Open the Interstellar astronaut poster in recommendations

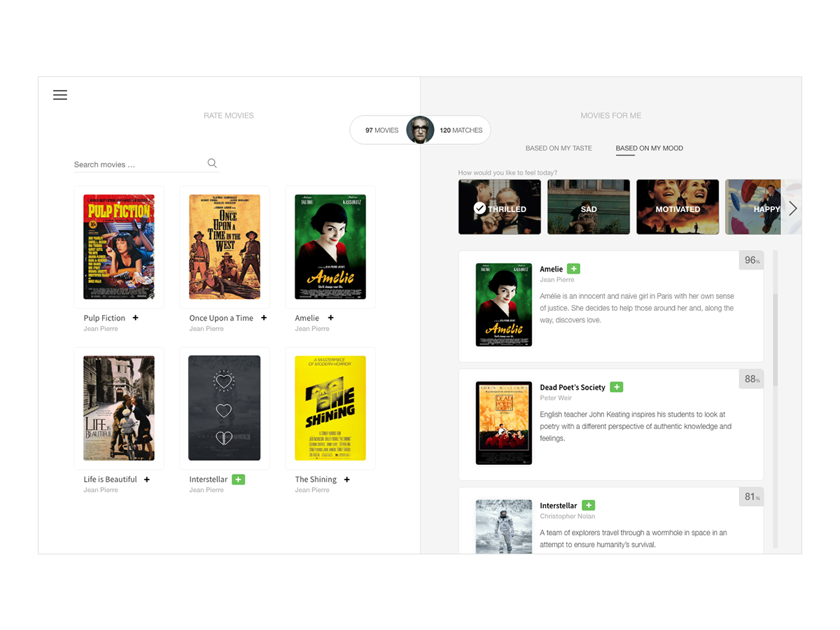[x=504, y=526]
